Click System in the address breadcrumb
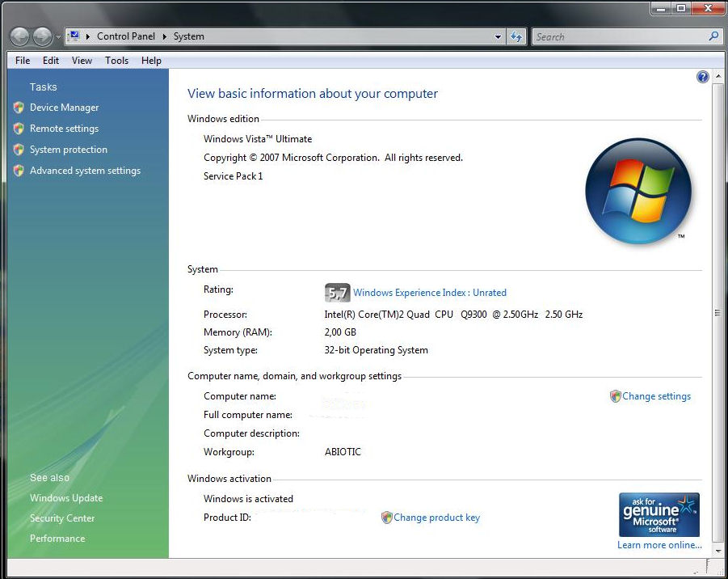 pos(188,36)
